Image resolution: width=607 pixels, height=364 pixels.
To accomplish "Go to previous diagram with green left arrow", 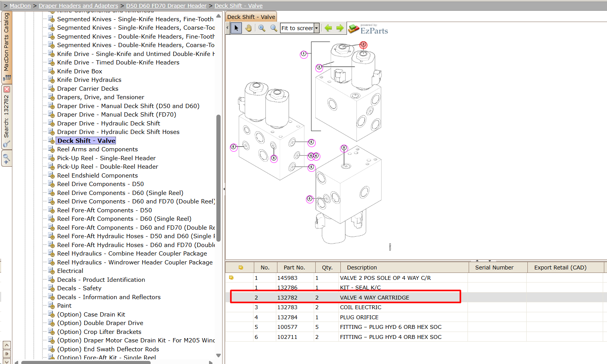I will pyautogui.click(x=328, y=28).
